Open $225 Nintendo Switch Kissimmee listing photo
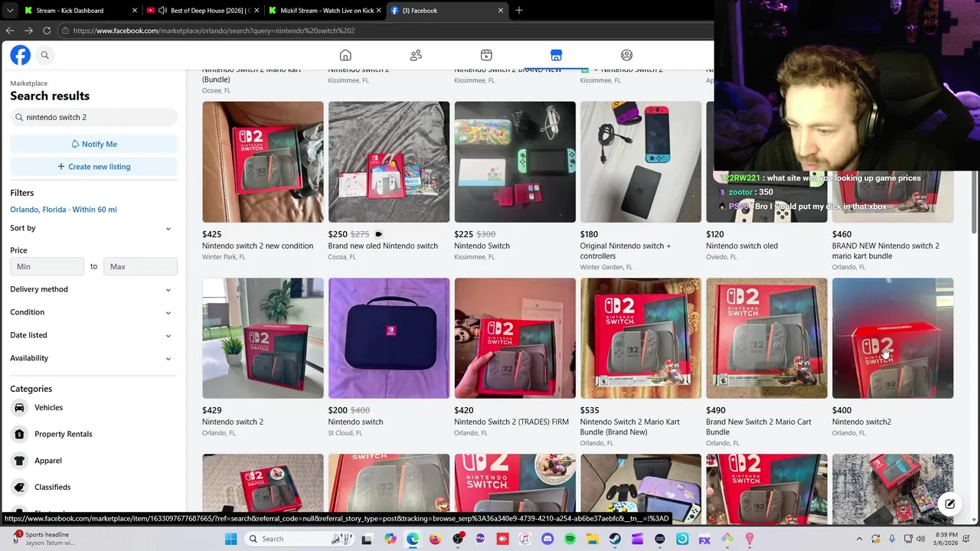This screenshot has width=980, height=551. (514, 161)
